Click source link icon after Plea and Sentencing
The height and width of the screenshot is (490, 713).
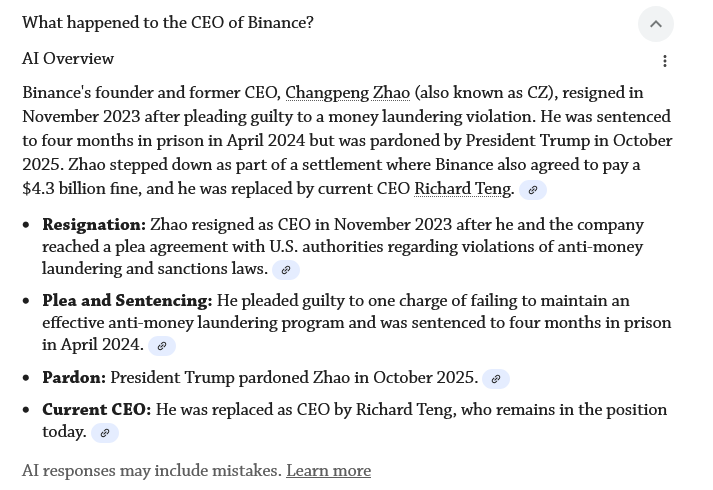pyautogui.click(x=162, y=346)
